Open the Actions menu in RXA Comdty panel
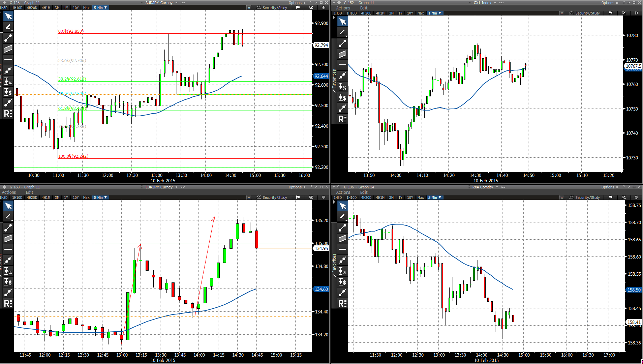The height and width of the screenshot is (364, 643). [x=343, y=192]
